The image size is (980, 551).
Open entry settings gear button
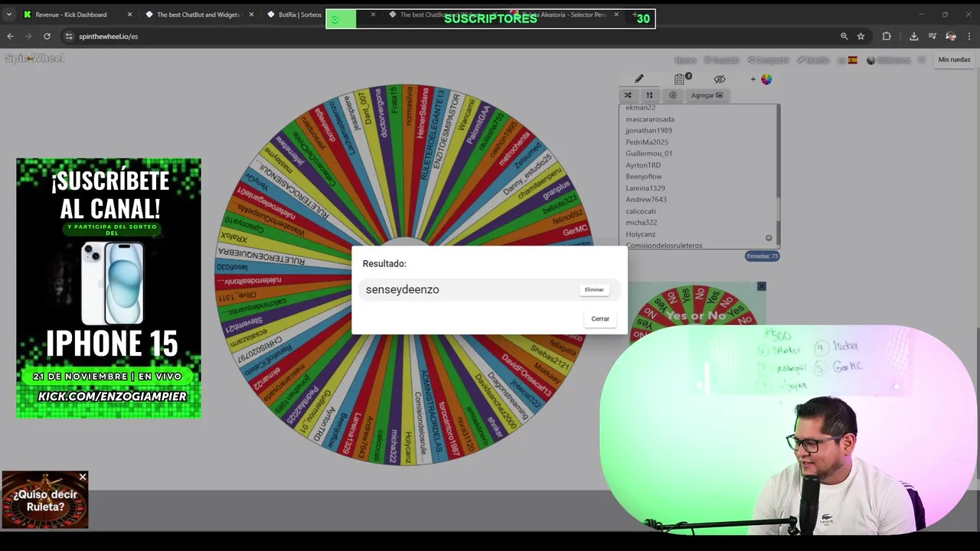[x=673, y=95]
